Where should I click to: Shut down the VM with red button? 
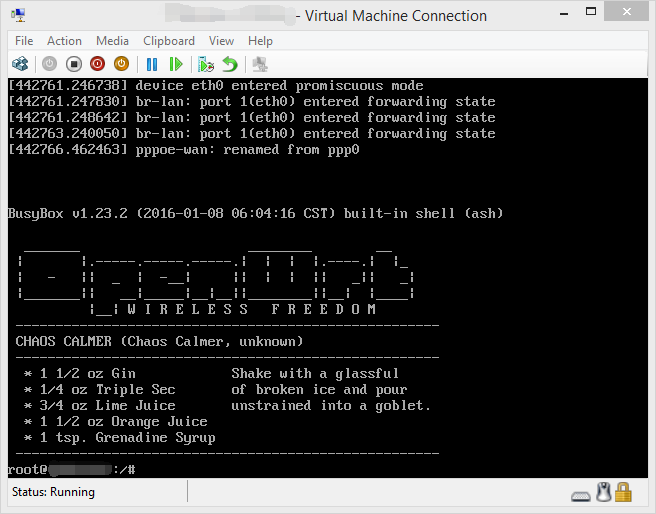(97, 64)
